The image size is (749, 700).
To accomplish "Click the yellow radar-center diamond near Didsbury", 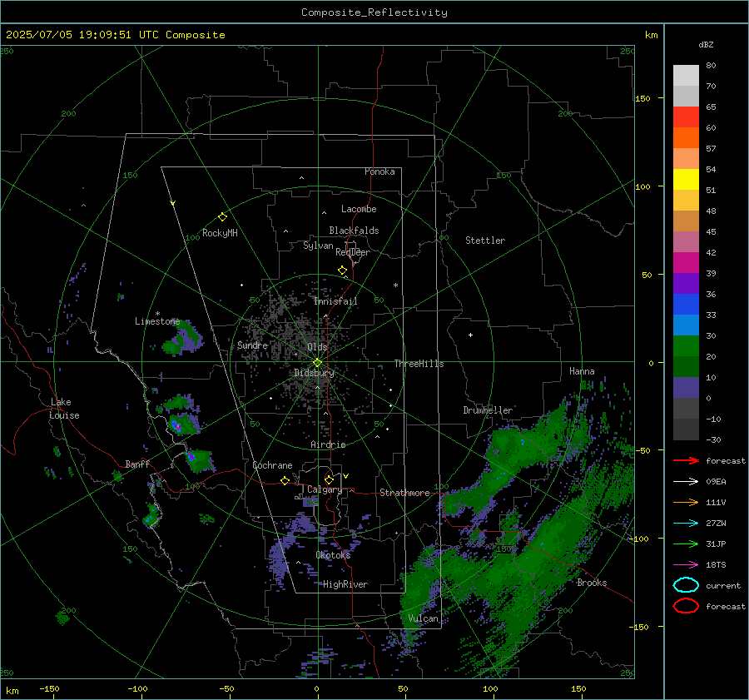I will pyautogui.click(x=317, y=363).
